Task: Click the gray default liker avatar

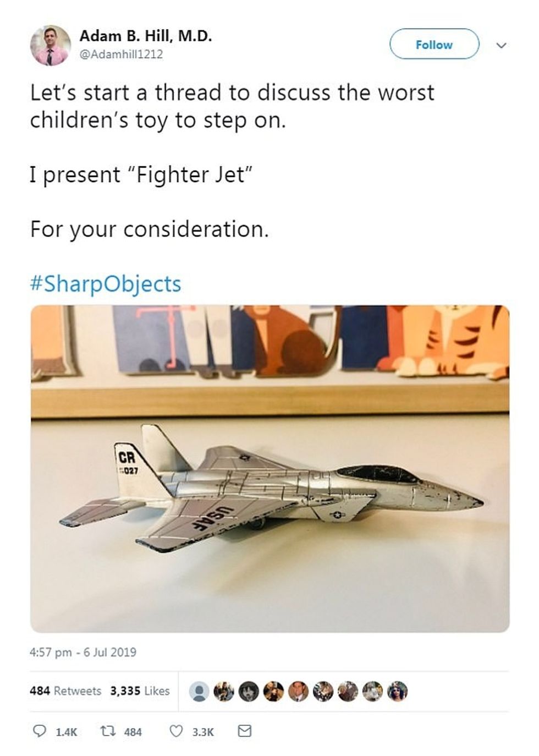Action: 199,692
